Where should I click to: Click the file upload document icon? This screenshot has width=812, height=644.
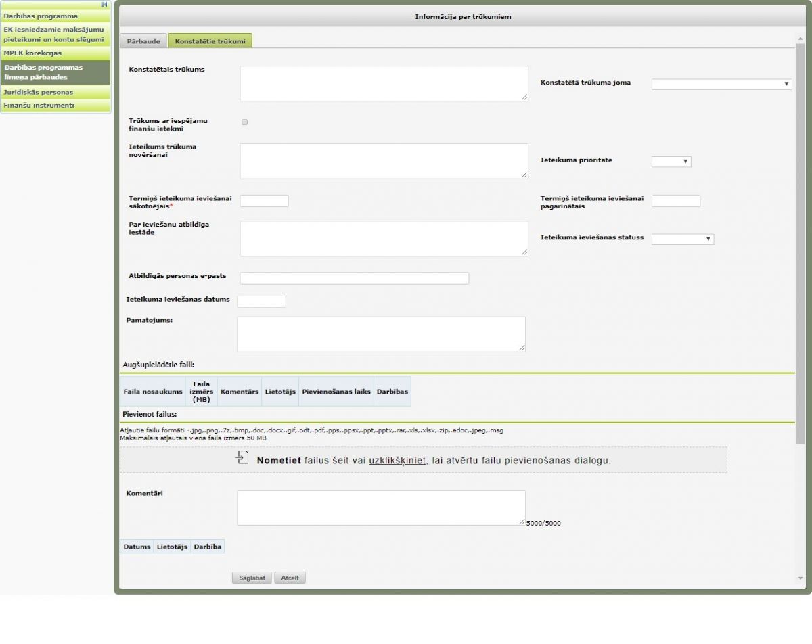coord(242,458)
